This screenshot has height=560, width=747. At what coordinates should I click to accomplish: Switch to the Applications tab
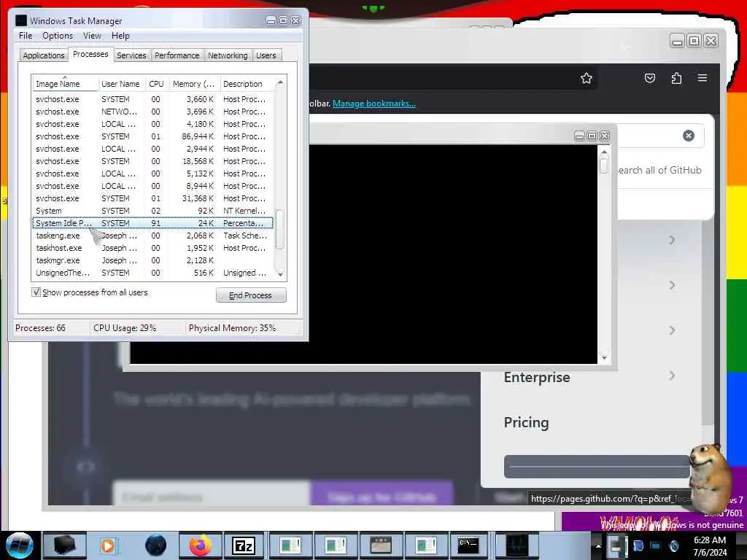(x=43, y=55)
